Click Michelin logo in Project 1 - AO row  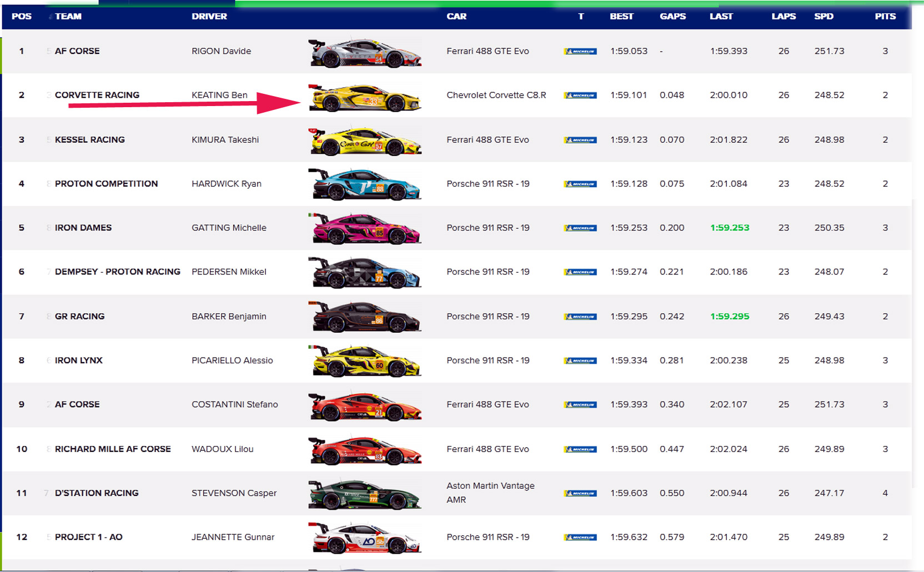tap(580, 537)
